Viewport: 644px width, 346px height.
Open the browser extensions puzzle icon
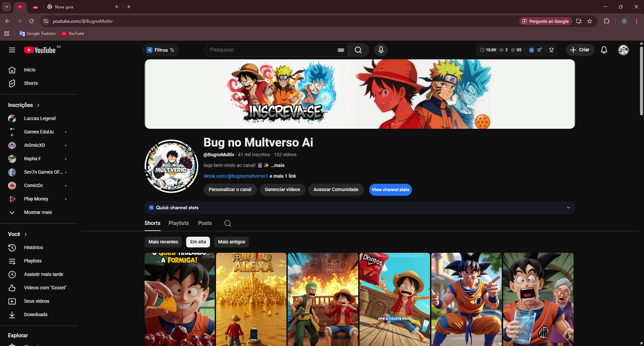pyautogui.click(x=607, y=21)
